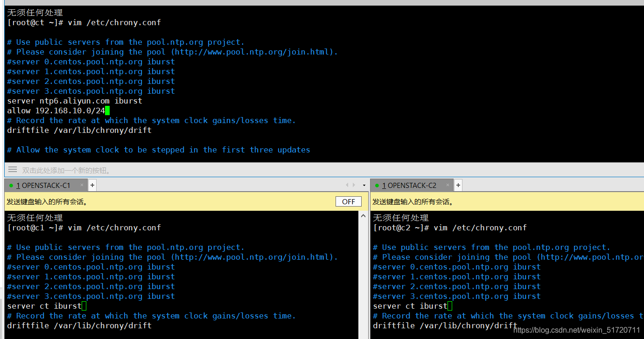Click '#server 2.centos.pool.ntp.org iburst' in c2 terminal

coord(457,286)
